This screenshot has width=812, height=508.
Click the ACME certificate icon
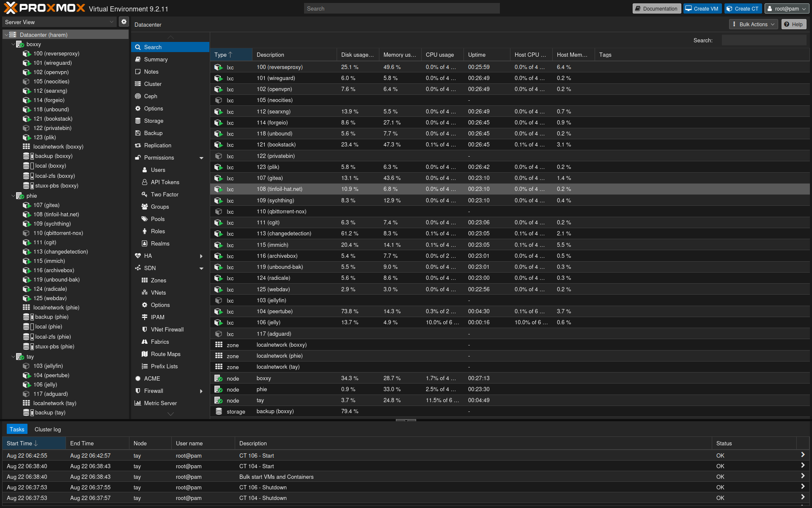tap(138, 379)
